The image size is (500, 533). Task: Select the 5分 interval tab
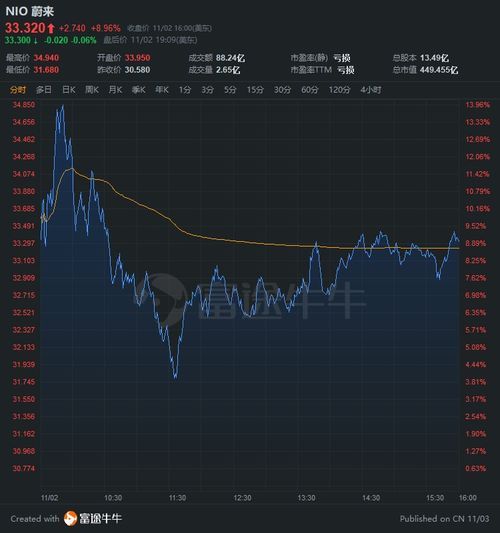(230, 90)
